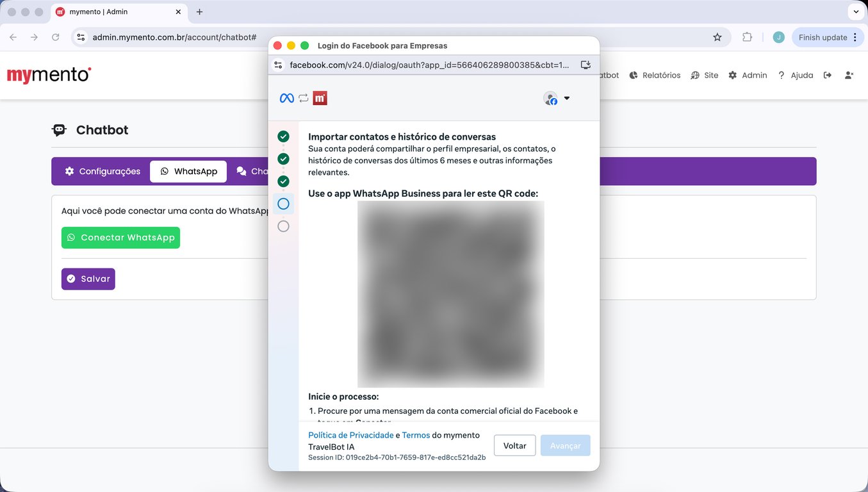The width and height of the screenshot is (868, 492).
Task: Open the Termos link
Action: tap(416, 435)
